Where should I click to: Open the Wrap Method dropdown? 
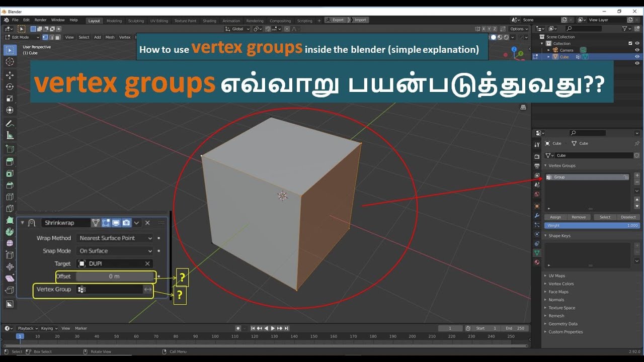pyautogui.click(x=115, y=238)
